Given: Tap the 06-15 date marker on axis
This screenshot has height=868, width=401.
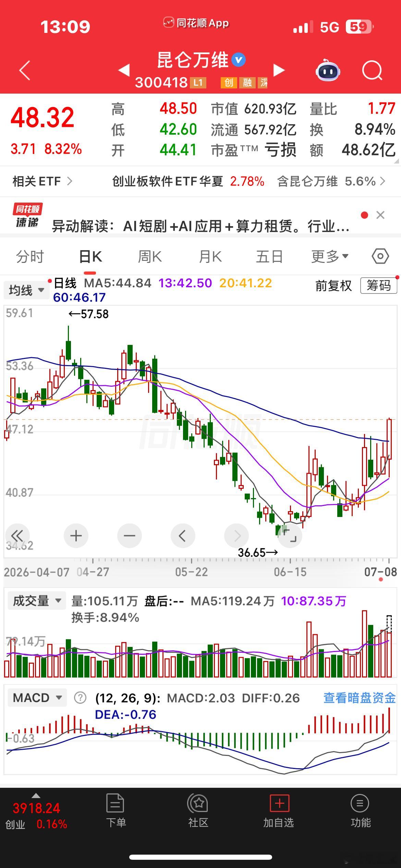Looking at the screenshot, I should pos(290,572).
